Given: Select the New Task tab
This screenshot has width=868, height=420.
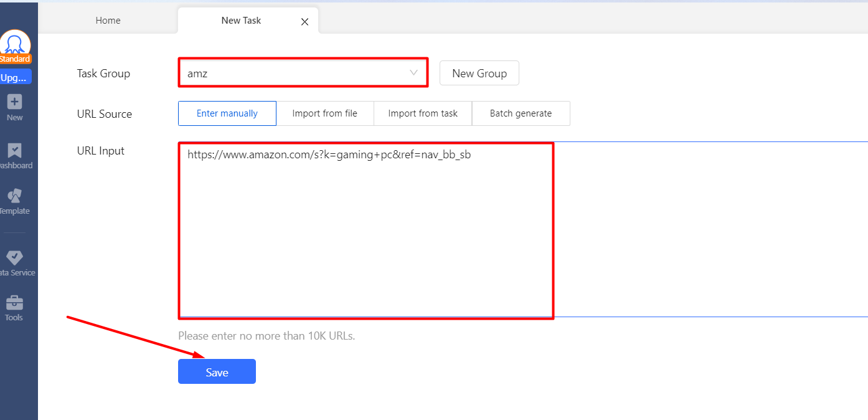Looking at the screenshot, I should [241, 20].
